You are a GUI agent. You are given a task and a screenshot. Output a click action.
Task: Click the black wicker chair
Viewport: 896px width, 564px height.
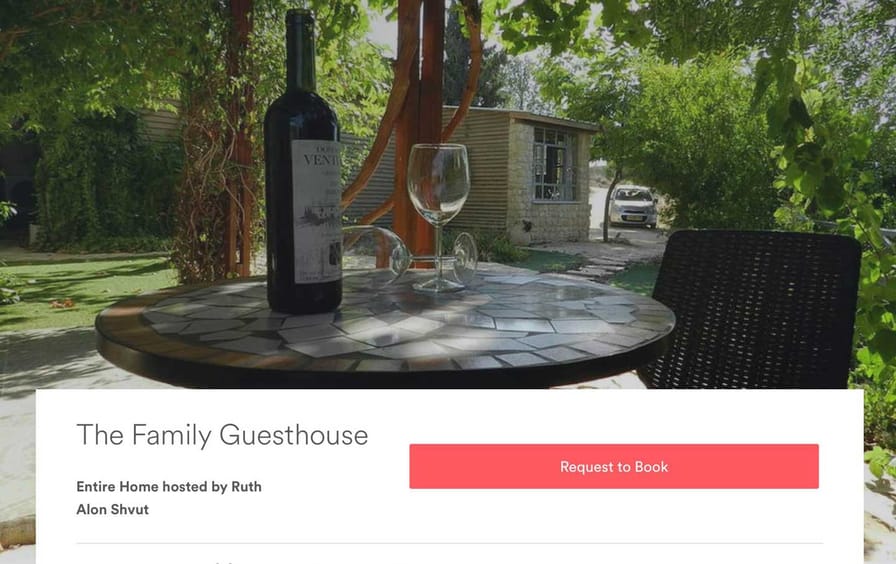click(753, 309)
